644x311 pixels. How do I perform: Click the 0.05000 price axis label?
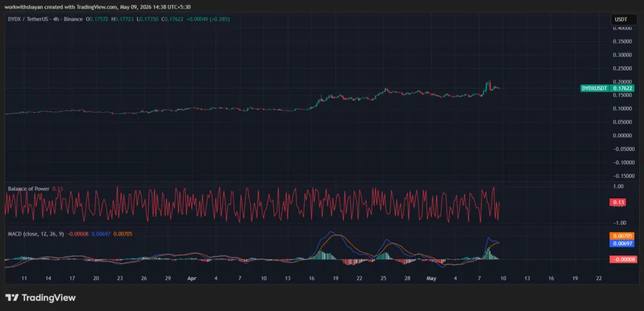(x=623, y=122)
